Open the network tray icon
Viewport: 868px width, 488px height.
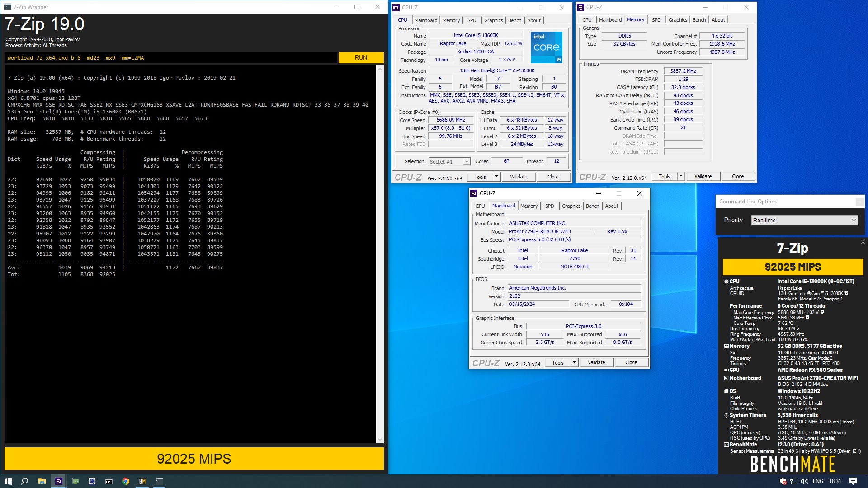(x=794, y=481)
